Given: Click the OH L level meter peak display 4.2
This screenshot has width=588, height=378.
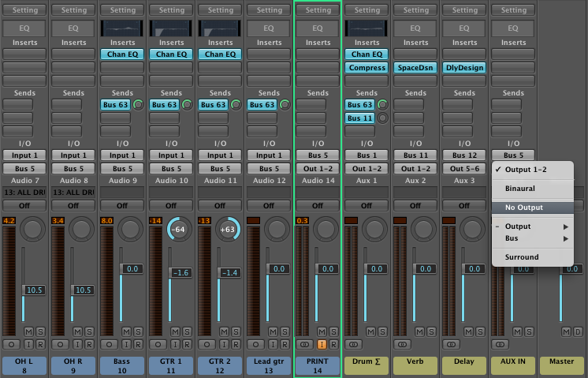Looking at the screenshot, I should pyautogui.click(x=9, y=221).
